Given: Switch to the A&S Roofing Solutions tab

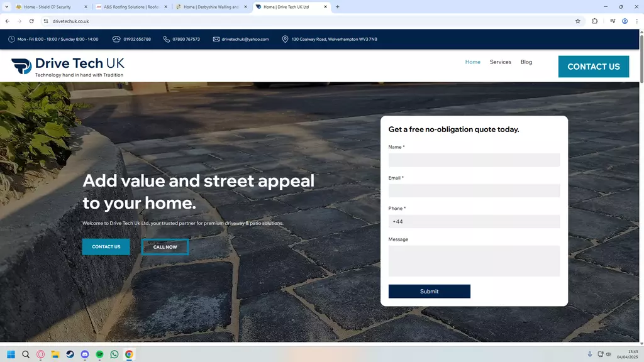Looking at the screenshot, I should [131, 7].
